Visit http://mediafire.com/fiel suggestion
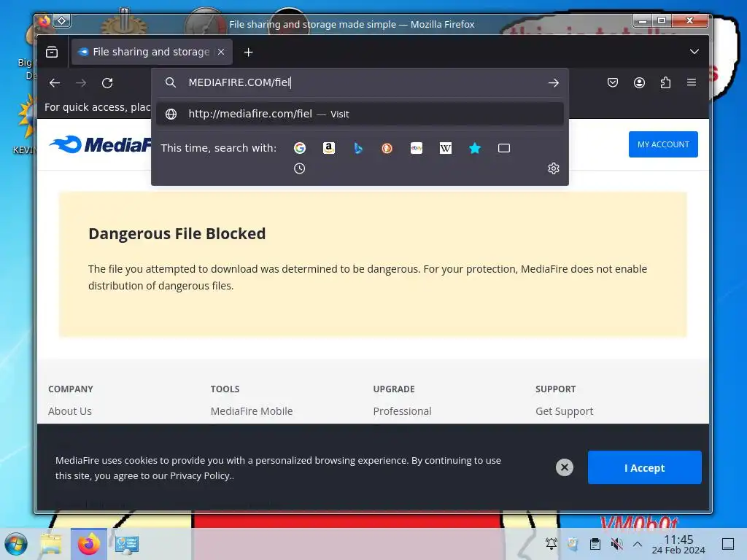 (360, 114)
